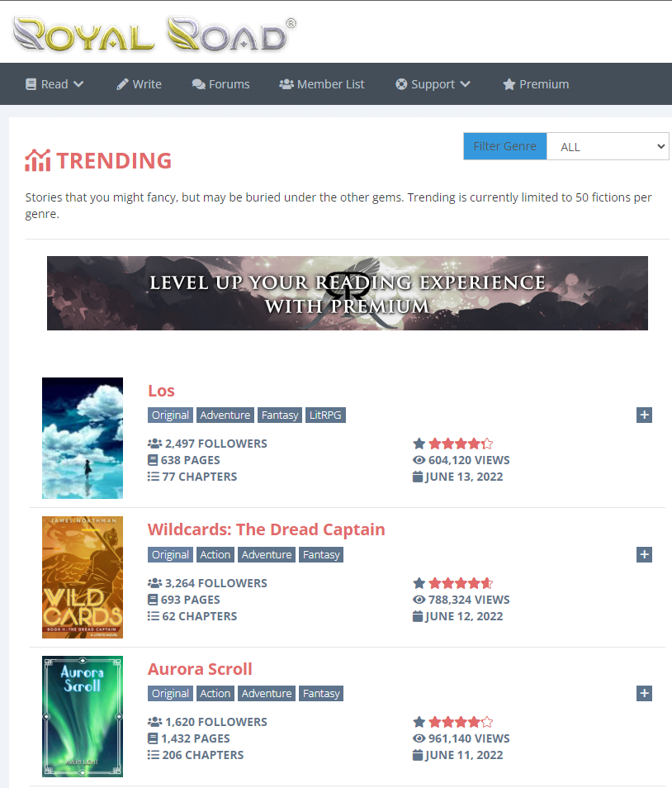Image resolution: width=672 pixels, height=788 pixels.
Task: Open the Filter Genre ALL dropdown
Action: click(608, 146)
